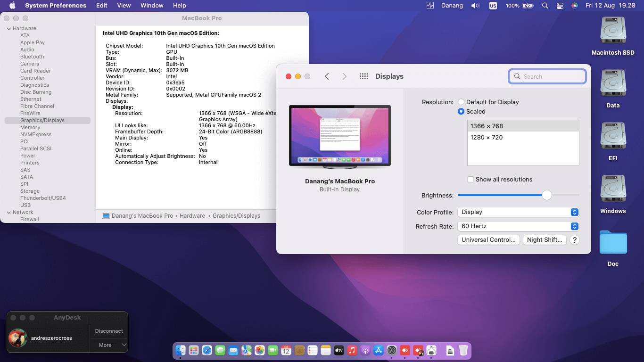Open the Help question mark button
The image size is (644, 362).
574,240
